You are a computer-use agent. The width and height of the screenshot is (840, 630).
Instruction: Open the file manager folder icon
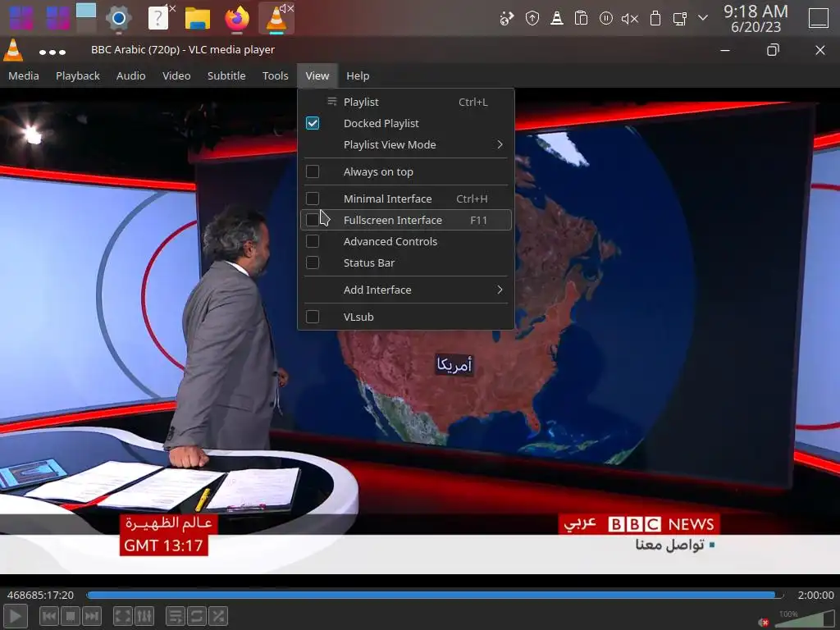pyautogui.click(x=198, y=18)
